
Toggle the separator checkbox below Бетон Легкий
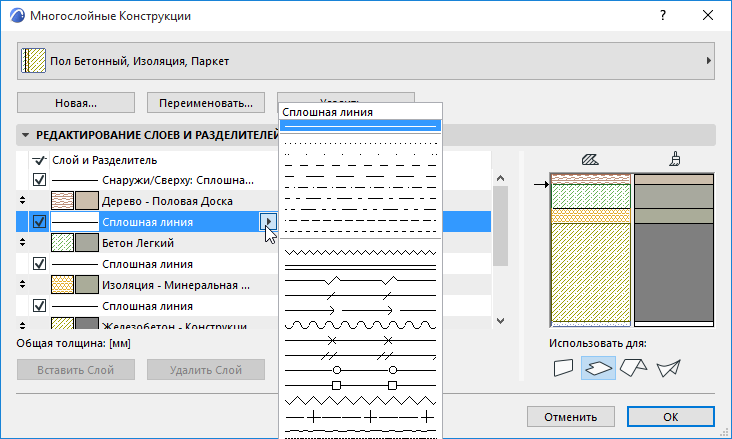40,264
